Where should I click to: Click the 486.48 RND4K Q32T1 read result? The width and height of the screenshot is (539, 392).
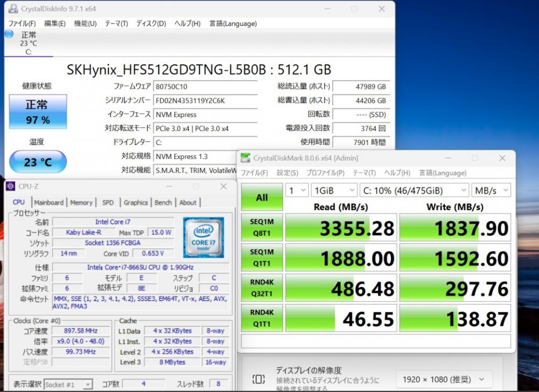pyautogui.click(x=341, y=288)
